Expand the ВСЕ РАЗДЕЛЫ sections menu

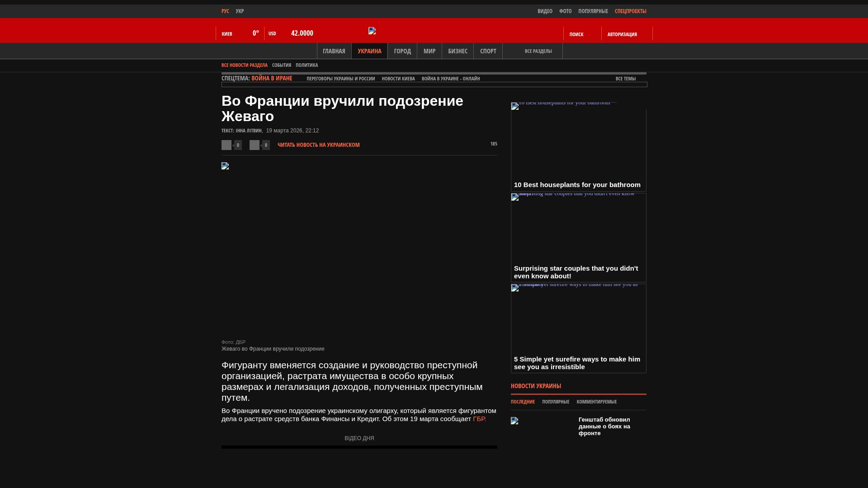click(538, 51)
